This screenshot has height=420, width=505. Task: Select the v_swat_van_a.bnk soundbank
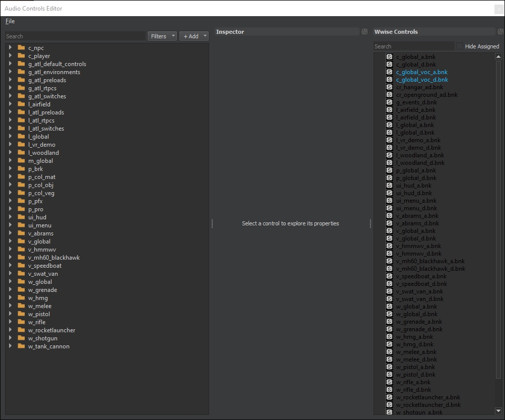(419, 291)
